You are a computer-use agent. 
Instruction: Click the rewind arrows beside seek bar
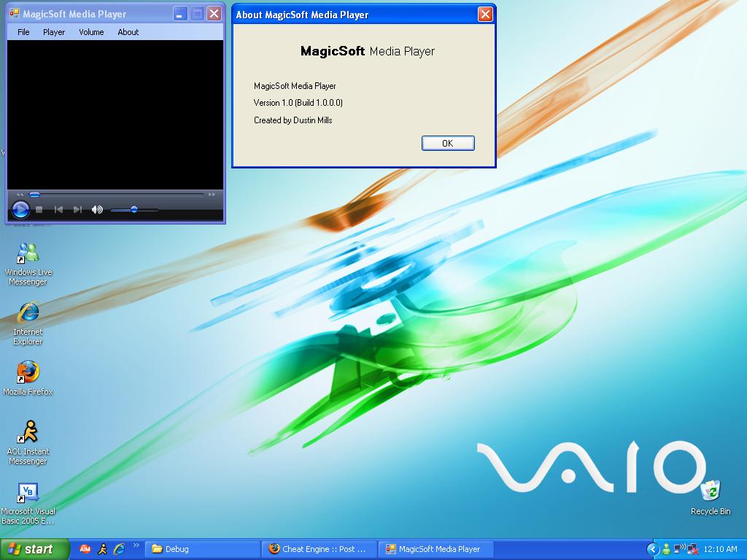(x=20, y=194)
